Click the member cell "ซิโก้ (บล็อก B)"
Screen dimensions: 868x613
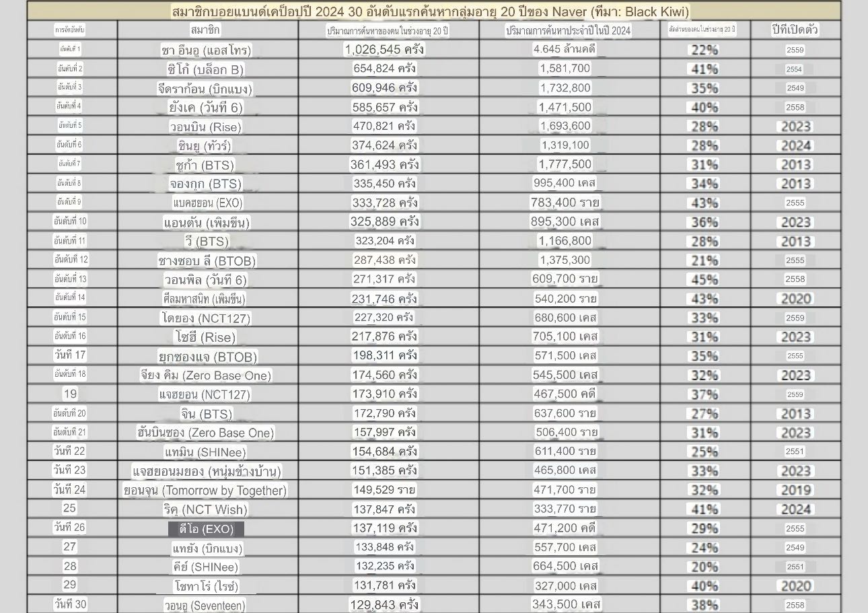click(x=205, y=69)
